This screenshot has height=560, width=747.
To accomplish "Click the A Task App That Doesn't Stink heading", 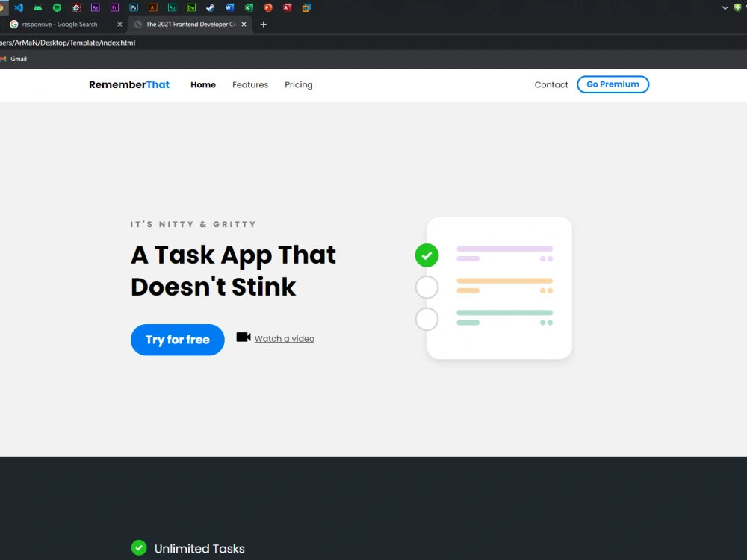I will tap(233, 270).
